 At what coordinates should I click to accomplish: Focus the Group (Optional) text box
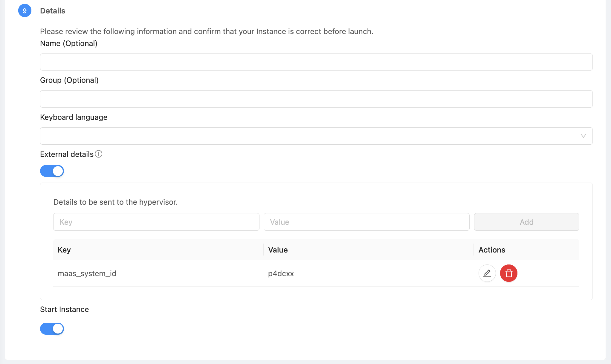[x=316, y=99]
